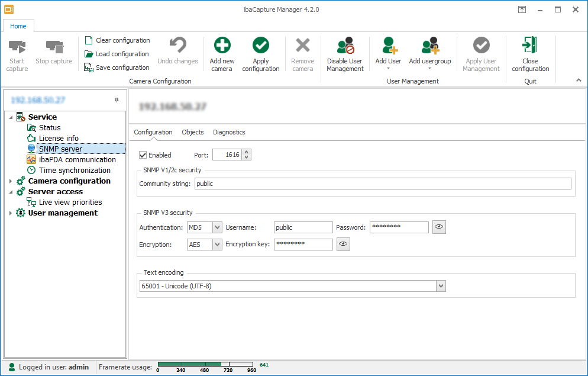Select the SNMP server tree node

coord(81,149)
